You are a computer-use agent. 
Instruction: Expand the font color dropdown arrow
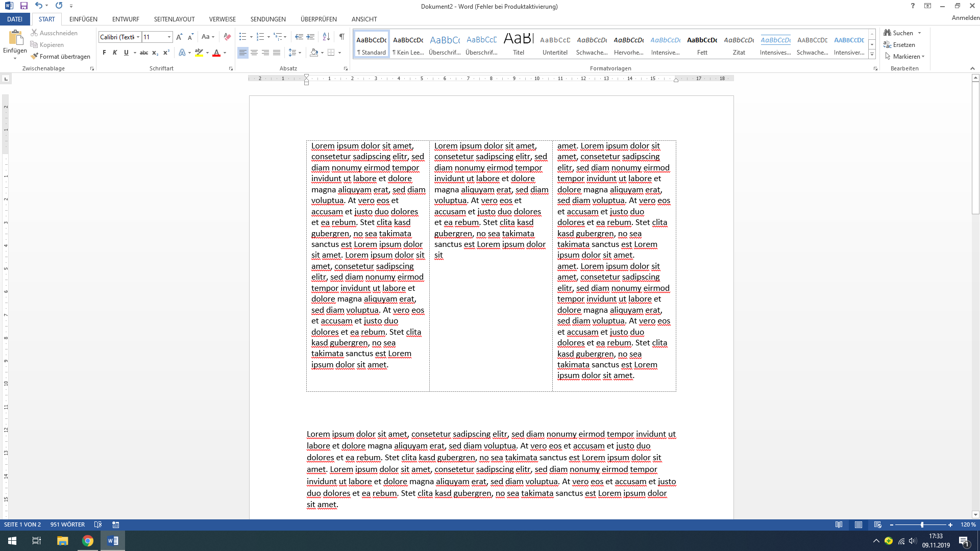click(x=224, y=53)
